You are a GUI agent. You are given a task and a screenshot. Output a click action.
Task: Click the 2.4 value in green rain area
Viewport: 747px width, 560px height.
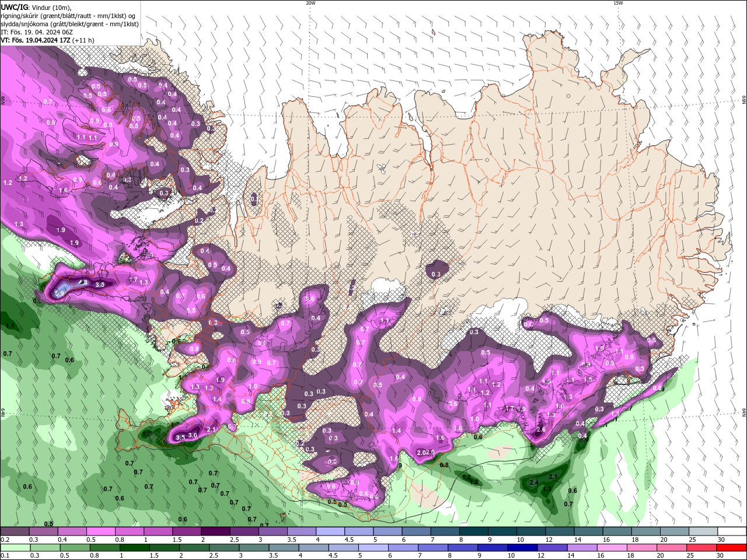[x=533, y=482]
